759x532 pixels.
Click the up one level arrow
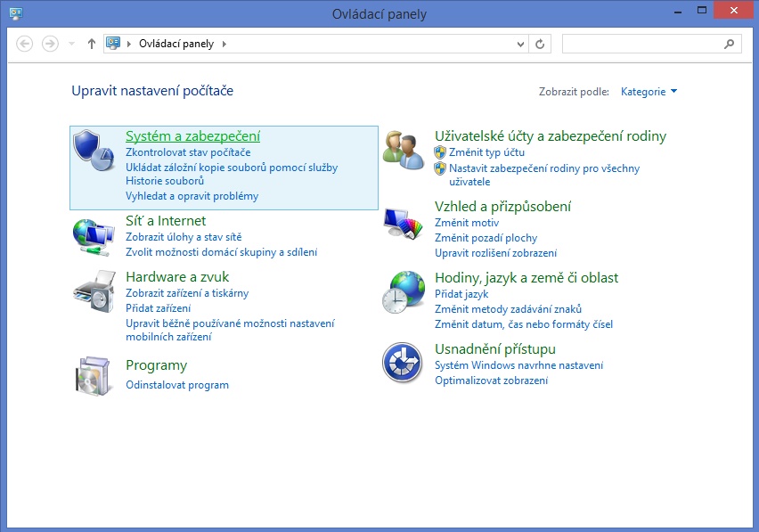click(x=91, y=44)
